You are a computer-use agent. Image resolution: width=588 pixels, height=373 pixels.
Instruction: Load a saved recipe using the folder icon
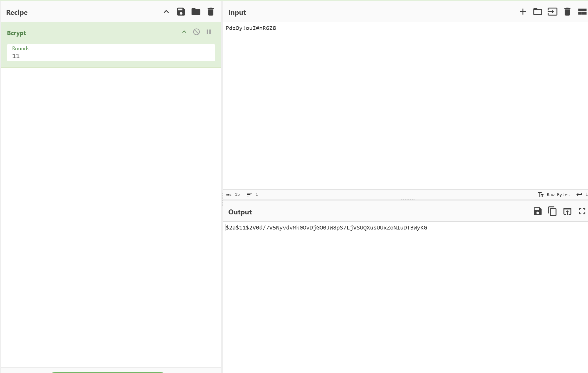pyautogui.click(x=196, y=12)
